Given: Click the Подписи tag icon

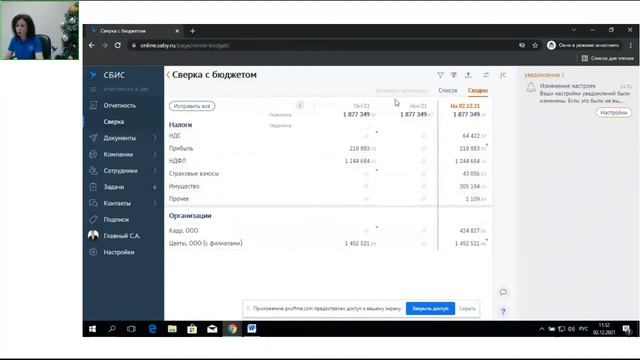Looking at the screenshot, I should (93, 220).
